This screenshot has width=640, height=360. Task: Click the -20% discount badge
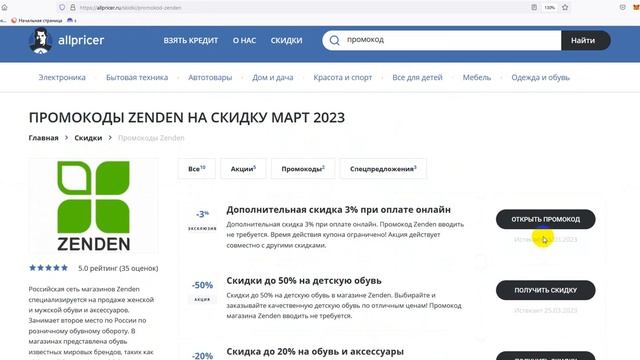point(202,356)
